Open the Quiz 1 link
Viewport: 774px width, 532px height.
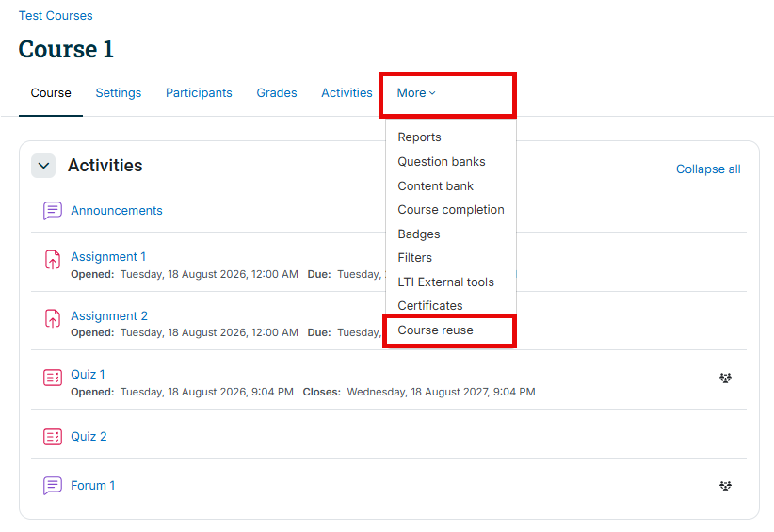point(88,375)
